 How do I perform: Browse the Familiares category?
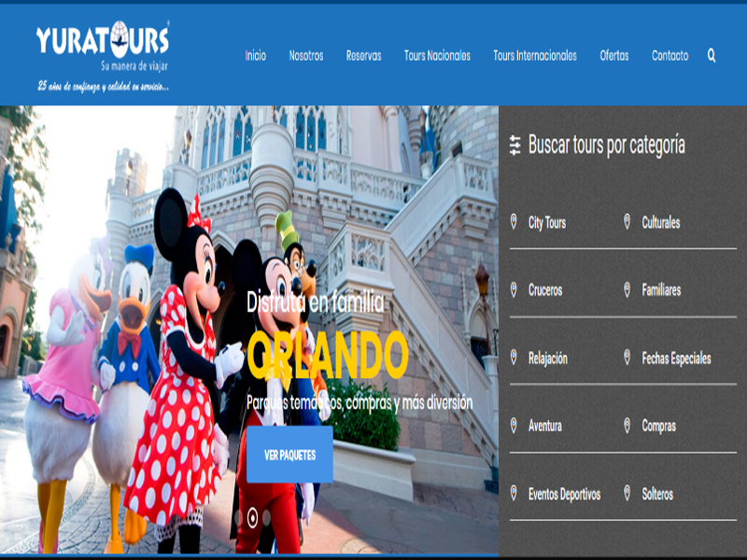click(661, 290)
